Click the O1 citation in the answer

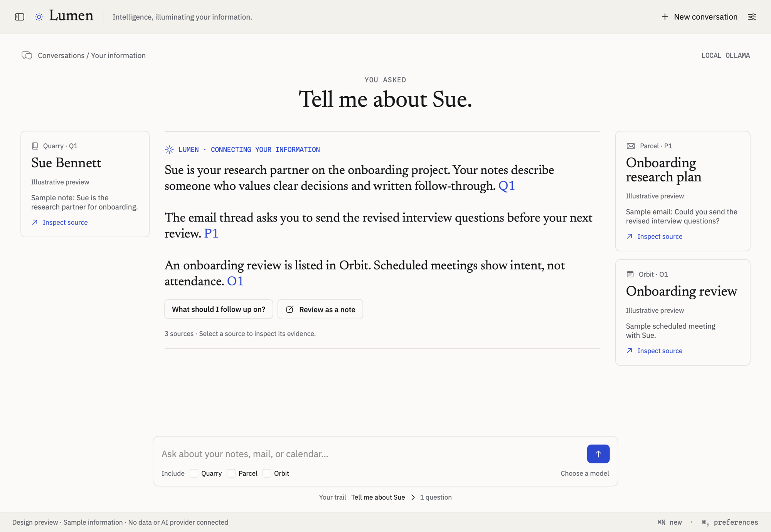pos(235,282)
